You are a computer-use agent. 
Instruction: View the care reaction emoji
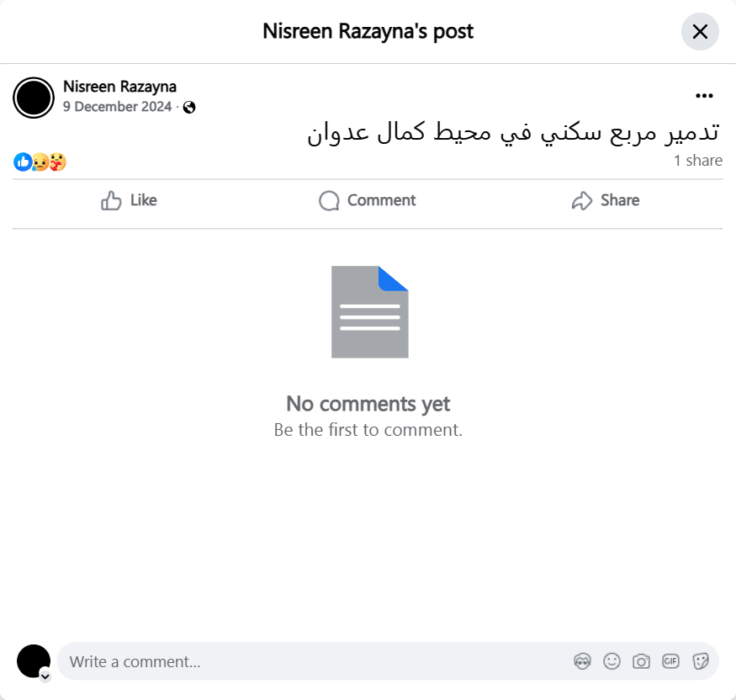[58, 162]
